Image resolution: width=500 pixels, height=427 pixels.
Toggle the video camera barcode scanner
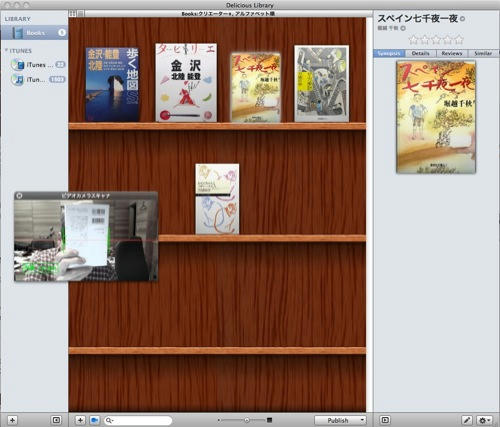95,420
